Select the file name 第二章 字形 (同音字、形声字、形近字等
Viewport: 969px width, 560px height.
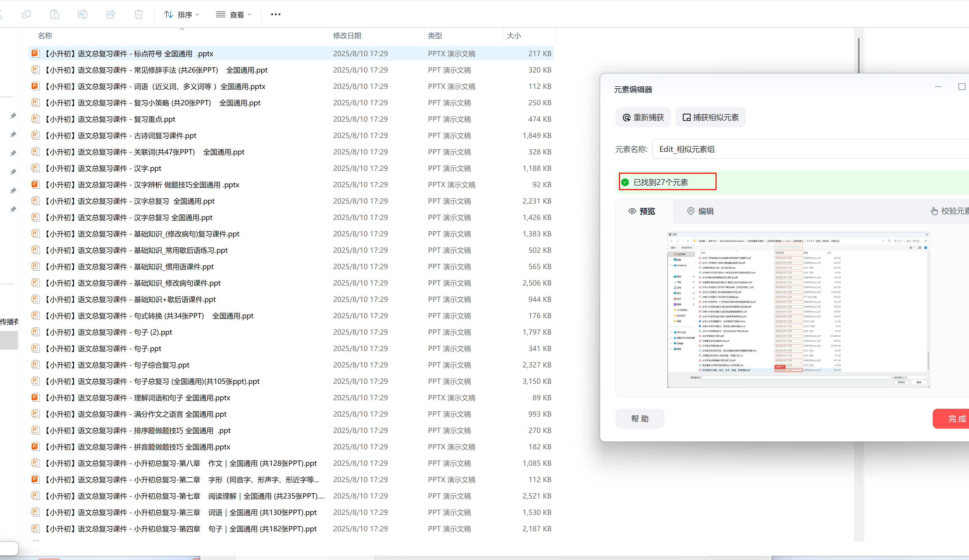tap(181, 480)
